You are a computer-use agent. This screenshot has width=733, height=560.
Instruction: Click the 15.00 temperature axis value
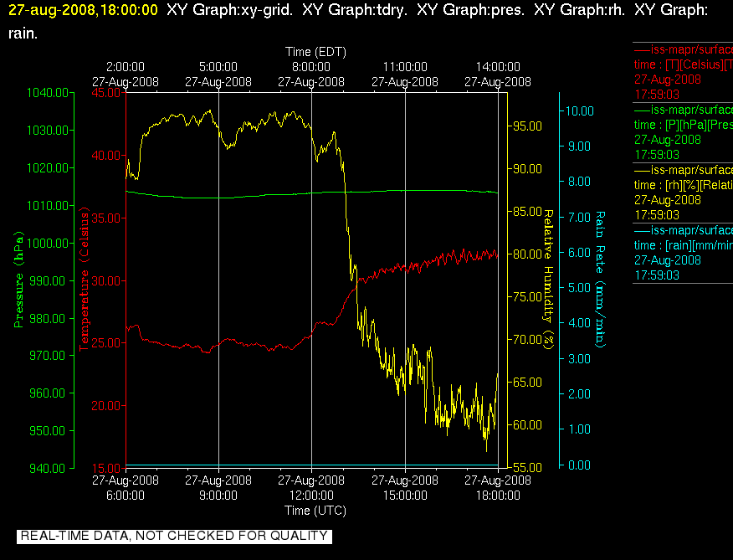coord(105,468)
